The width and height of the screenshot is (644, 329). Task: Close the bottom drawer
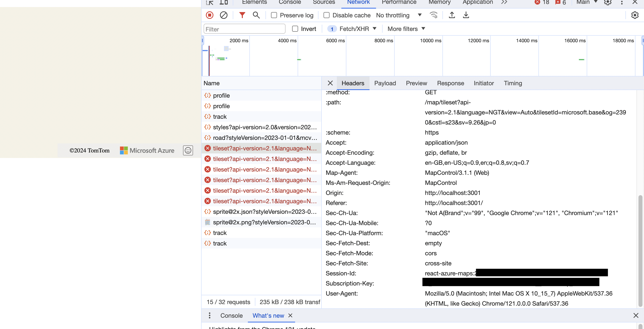[636, 315]
